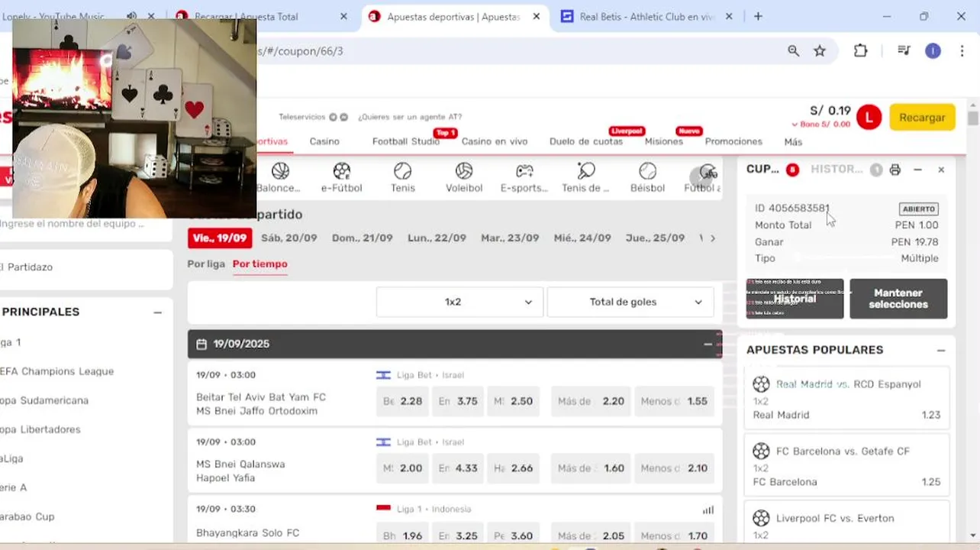Image resolution: width=980 pixels, height=550 pixels.
Task: Collapse the 19/09/2025 date section
Action: pyautogui.click(x=708, y=344)
